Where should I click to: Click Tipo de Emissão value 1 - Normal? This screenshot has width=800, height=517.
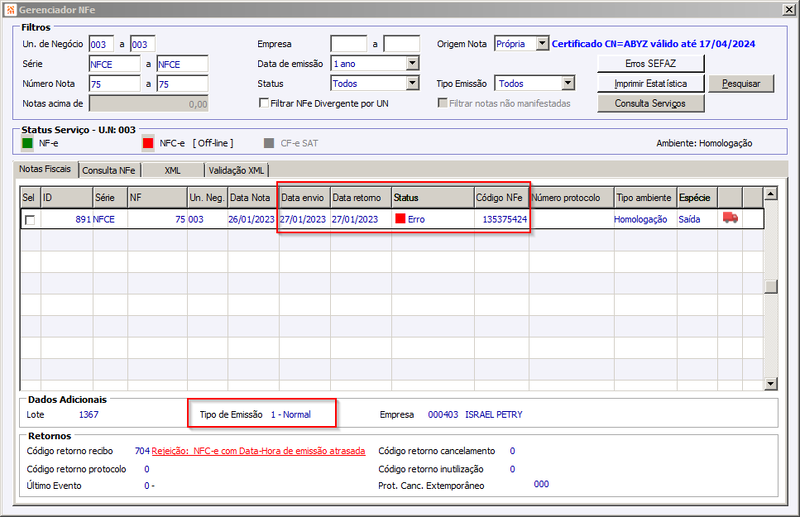click(x=291, y=415)
